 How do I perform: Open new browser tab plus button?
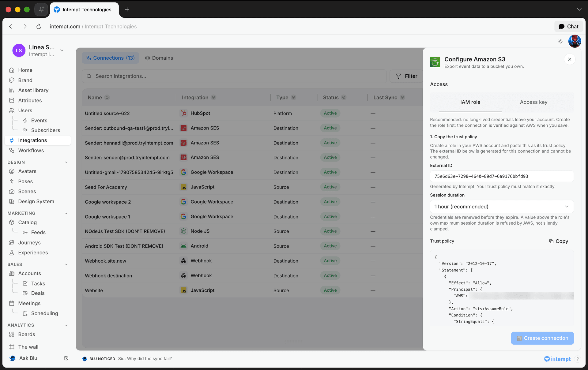pyautogui.click(x=127, y=9)
